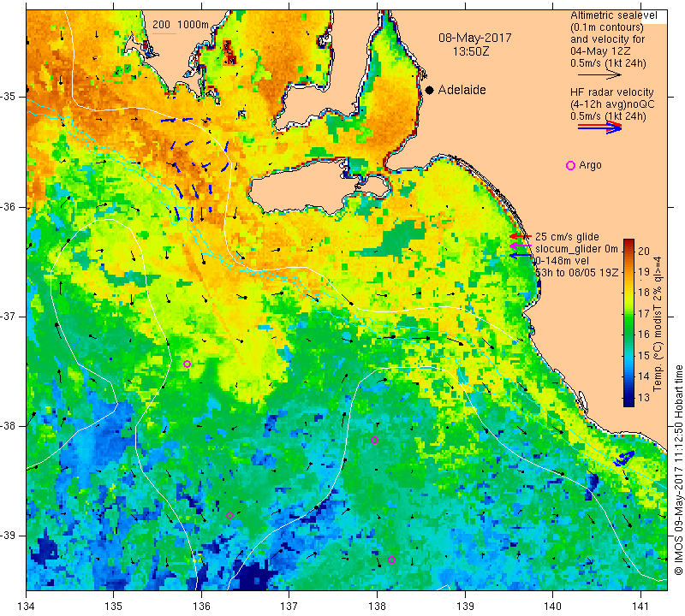The height and width of the screenshot is (616, 685).
Task: Click the 13 tick label on color bar
Action: click(644, 397)
